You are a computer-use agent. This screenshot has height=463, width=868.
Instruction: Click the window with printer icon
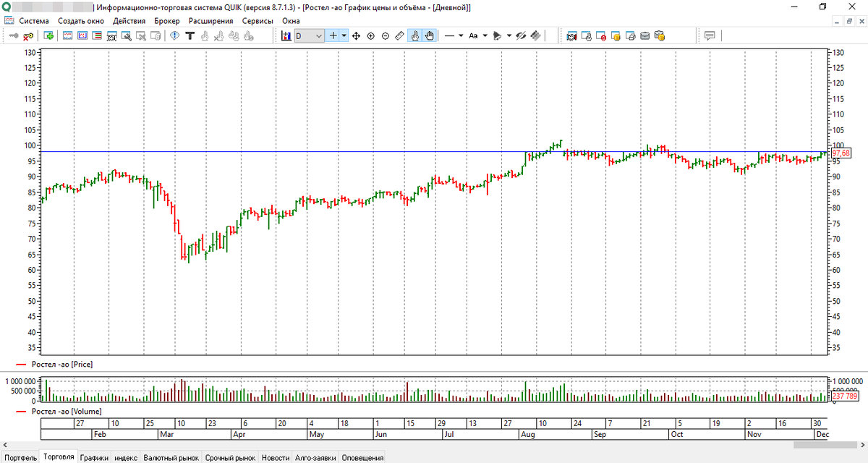[630, 35]
